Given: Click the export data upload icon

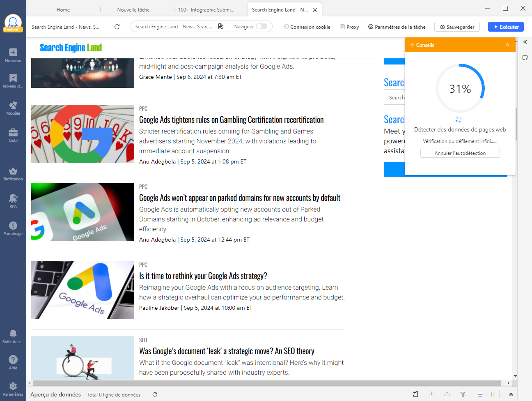Looking at the screenshot, I should pos(447,394).
